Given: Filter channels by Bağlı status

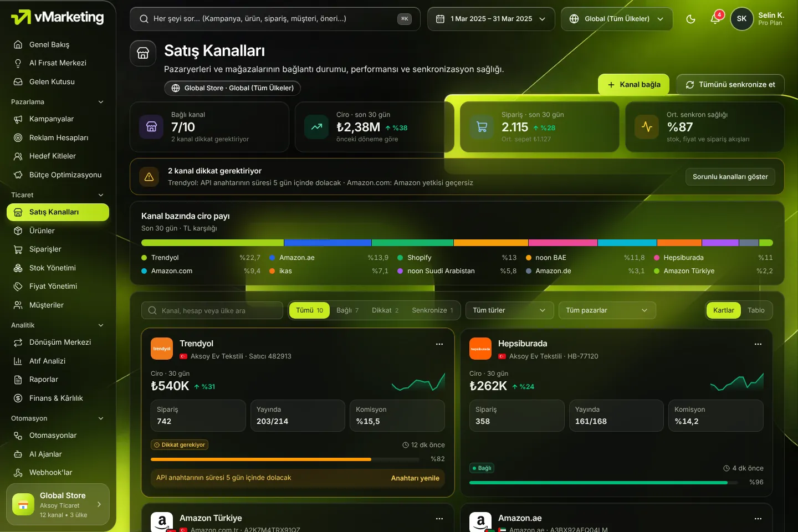Looking at the screenshot, I should (x=347, y=310).
